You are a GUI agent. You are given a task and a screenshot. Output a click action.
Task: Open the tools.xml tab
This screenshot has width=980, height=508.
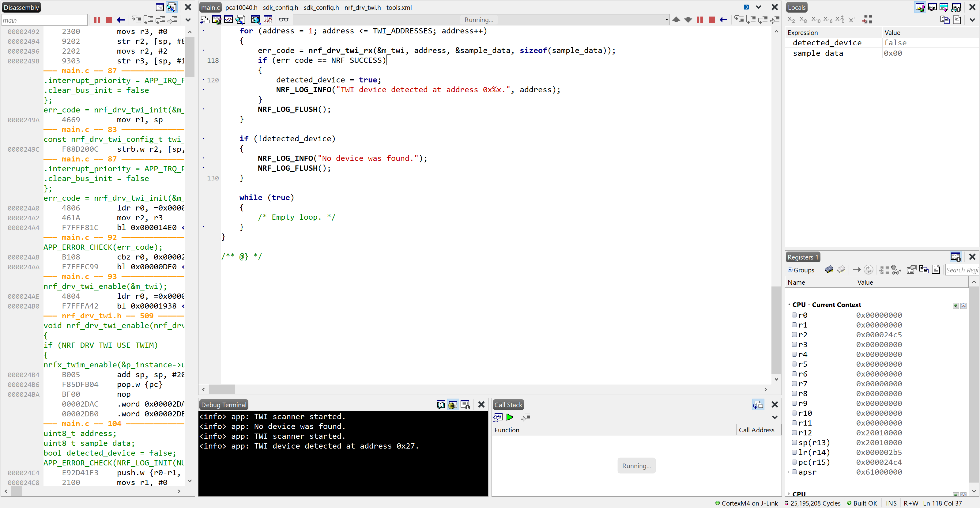click(399, 7)
